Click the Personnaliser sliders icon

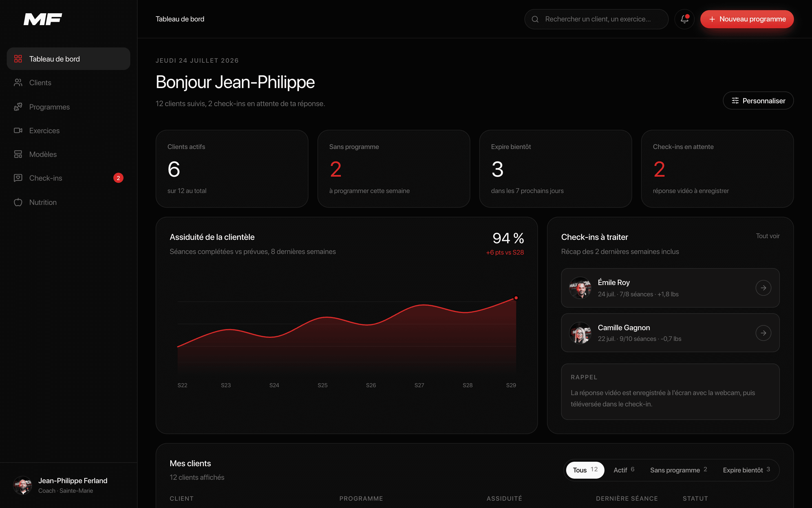coord(735,101)
